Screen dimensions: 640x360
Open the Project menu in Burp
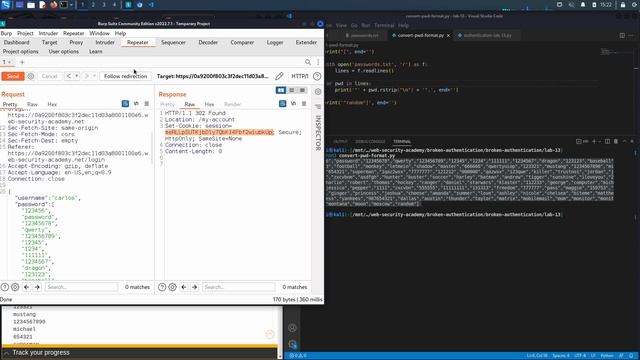[x=25, y=33]
